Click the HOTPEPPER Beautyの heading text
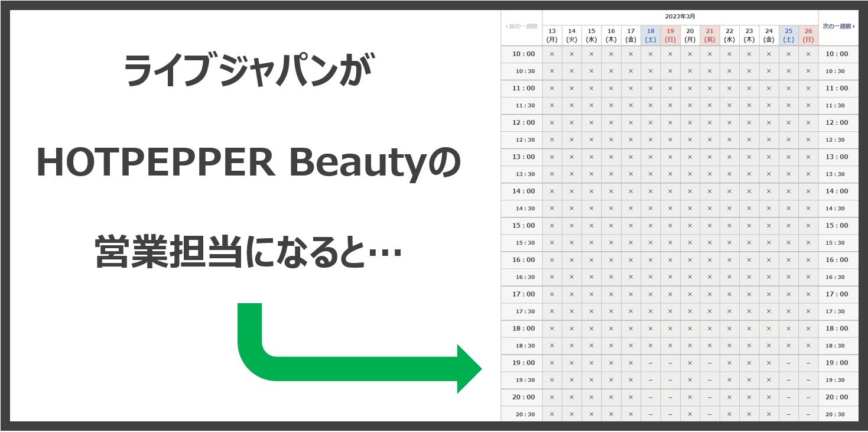Image resolution: width=868 pixels, height=432 pixels. pyautogui.click(x=248, y=164)
